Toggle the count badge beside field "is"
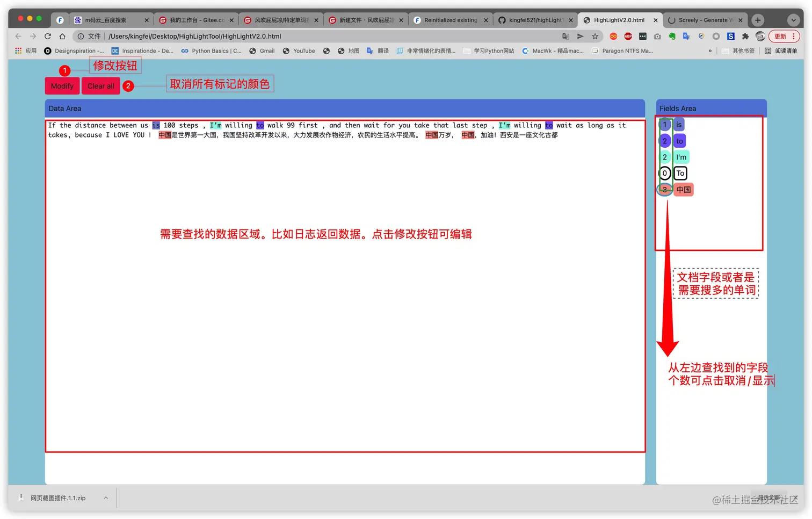This screenshot has height=519, width=812. point(665,125)
